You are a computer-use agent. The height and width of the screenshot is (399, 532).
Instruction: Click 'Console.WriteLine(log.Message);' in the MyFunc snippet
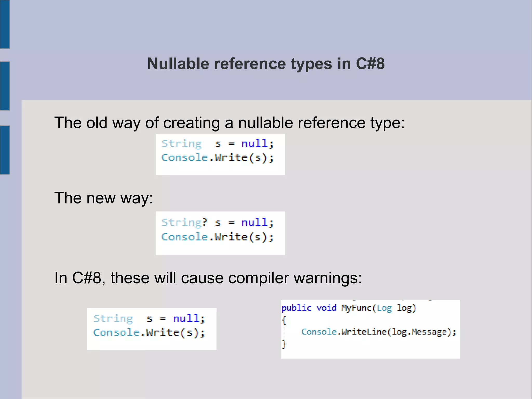(378, 332)
